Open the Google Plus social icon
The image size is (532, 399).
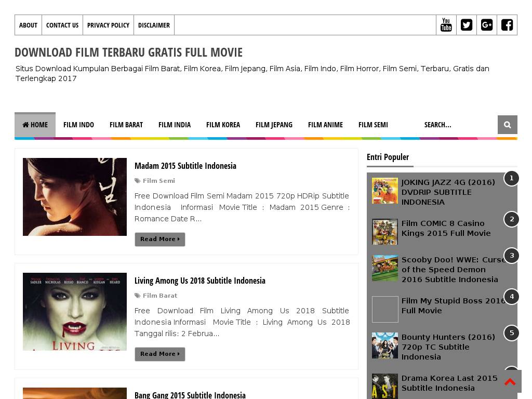486,25
